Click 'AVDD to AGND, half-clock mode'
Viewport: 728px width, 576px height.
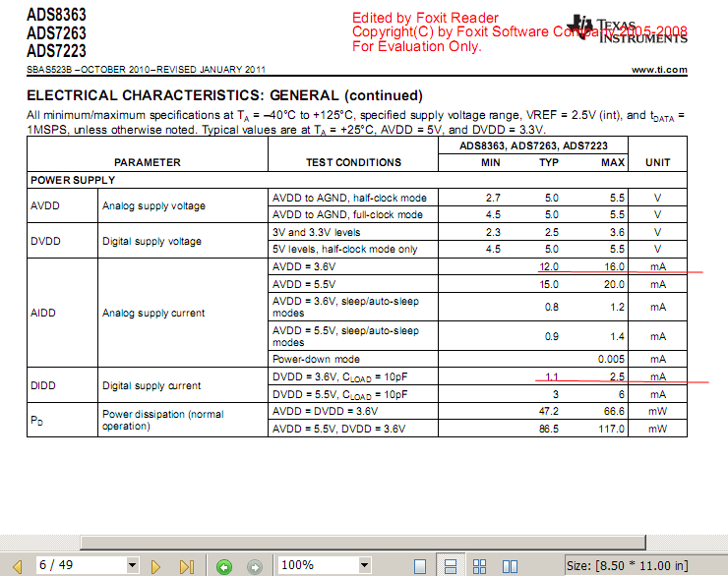click(x=349, y=198)
